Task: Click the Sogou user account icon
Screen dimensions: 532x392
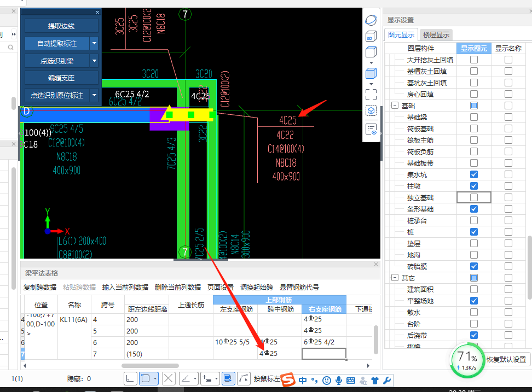Action: 363,381
